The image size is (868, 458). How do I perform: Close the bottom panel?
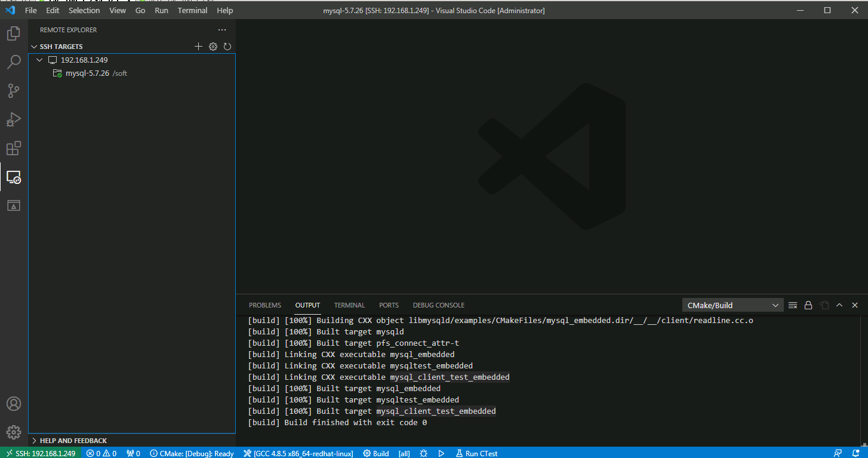pos(855,305)
